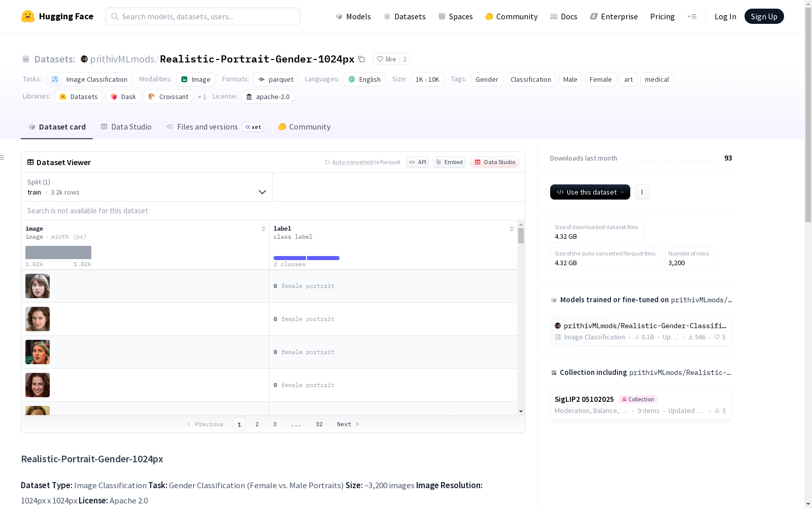
Task: Toggle the left sidebar table-of-contents icon
Action: [3, 157]
